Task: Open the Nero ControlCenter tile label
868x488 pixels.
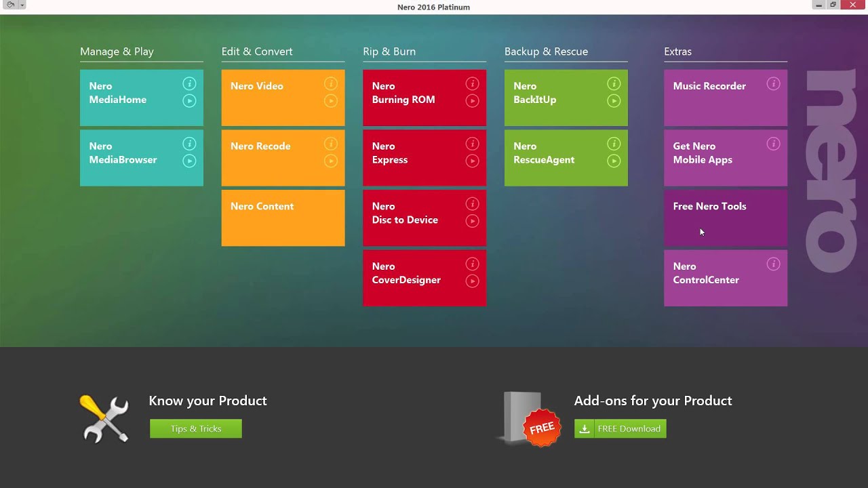Action: click(x=706, y=273)
